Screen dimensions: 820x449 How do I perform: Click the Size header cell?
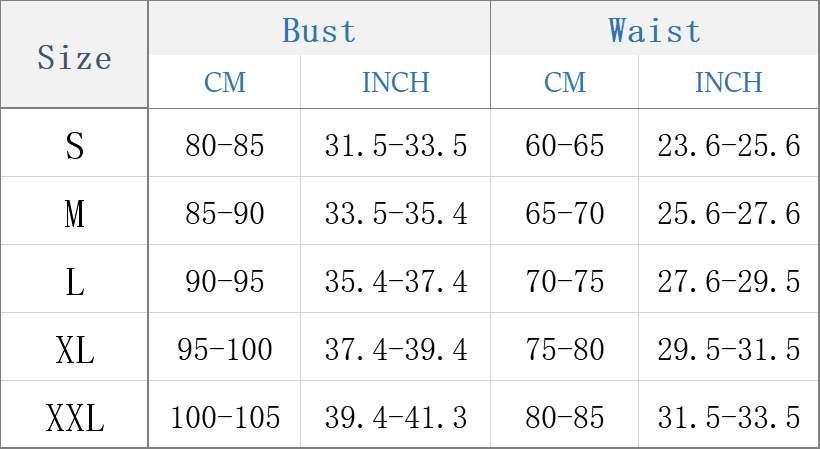(74, 57)
